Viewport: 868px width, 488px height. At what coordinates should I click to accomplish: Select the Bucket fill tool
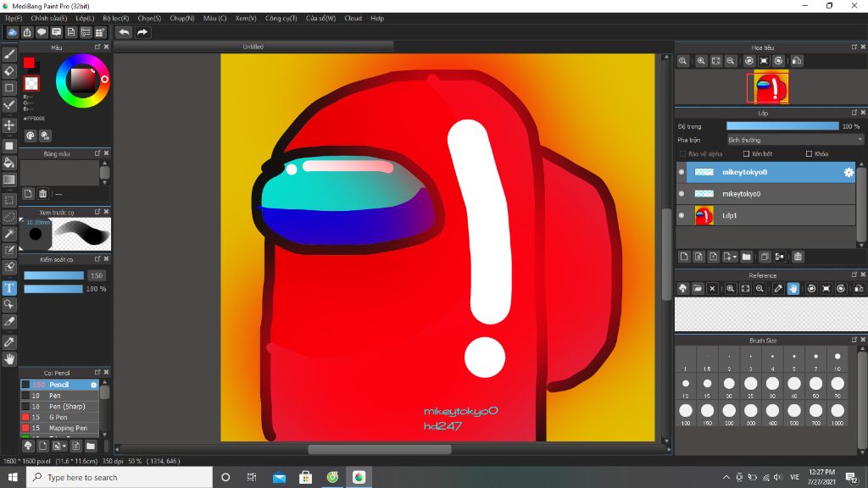pos(8,163)
